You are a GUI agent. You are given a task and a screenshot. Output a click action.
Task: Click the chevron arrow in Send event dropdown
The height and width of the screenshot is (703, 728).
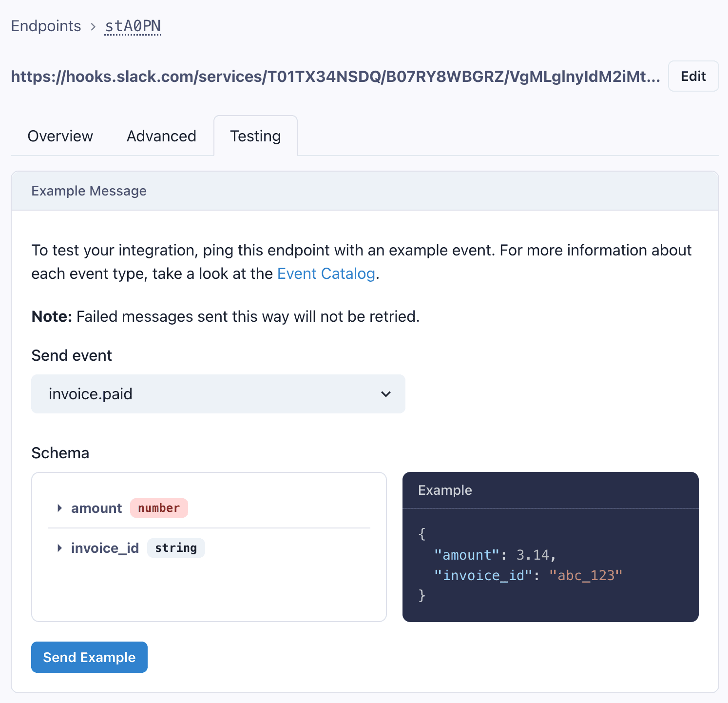pyautogui.click(x=386, y=394)
